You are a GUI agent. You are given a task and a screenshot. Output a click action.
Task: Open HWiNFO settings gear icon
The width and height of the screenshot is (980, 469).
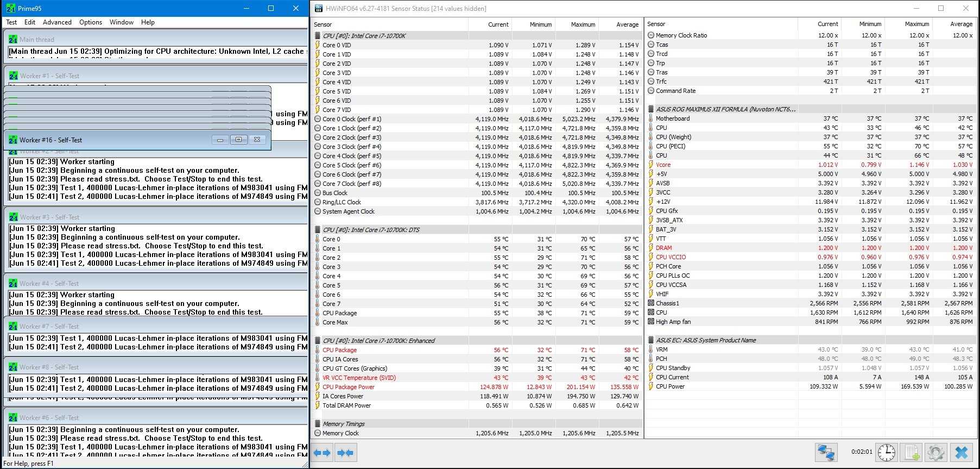pos(936,452)
